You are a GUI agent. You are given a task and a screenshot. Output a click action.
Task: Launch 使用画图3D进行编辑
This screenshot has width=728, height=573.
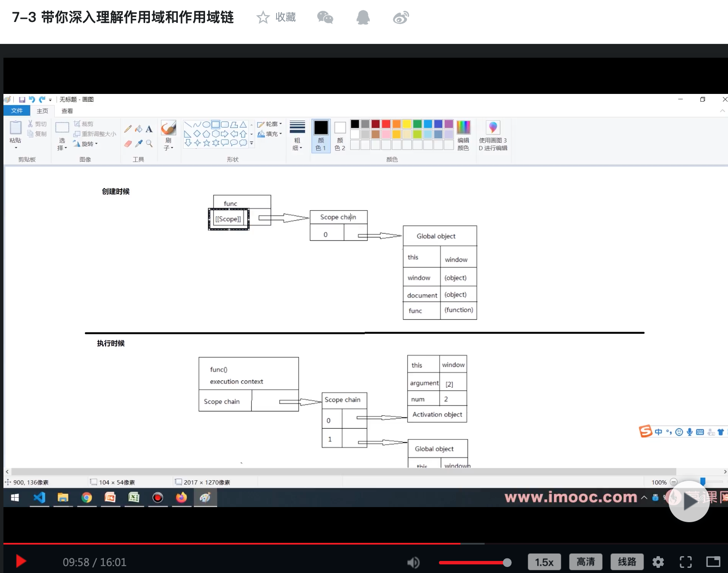(493, 134)
